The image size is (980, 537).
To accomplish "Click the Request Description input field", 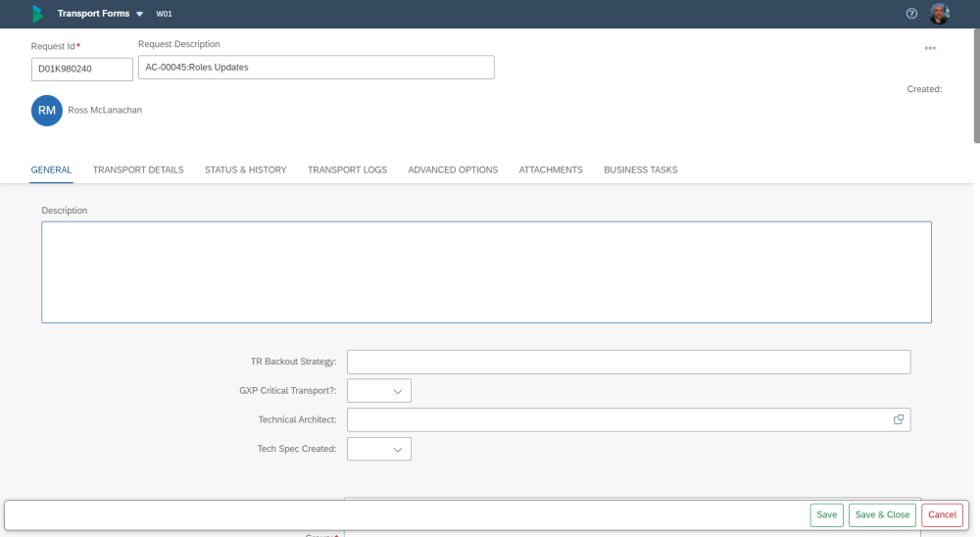I will pyautogui.click(x=317, y=68).
